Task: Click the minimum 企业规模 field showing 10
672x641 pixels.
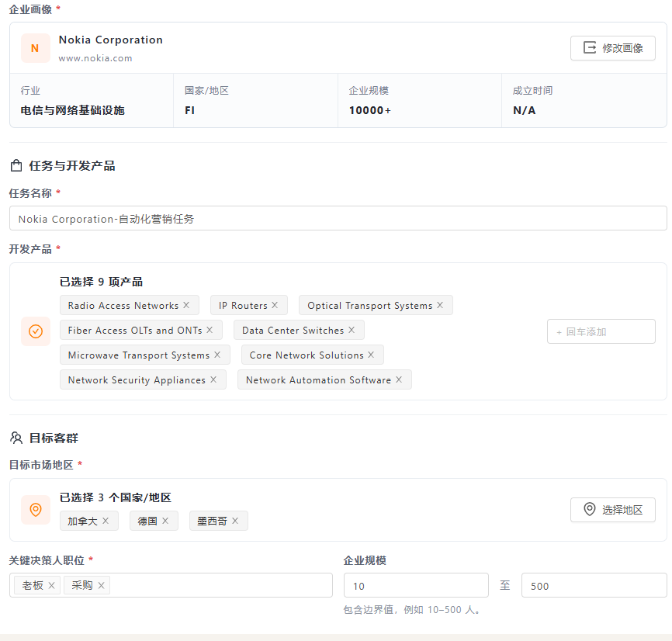Action: point(416,585)
